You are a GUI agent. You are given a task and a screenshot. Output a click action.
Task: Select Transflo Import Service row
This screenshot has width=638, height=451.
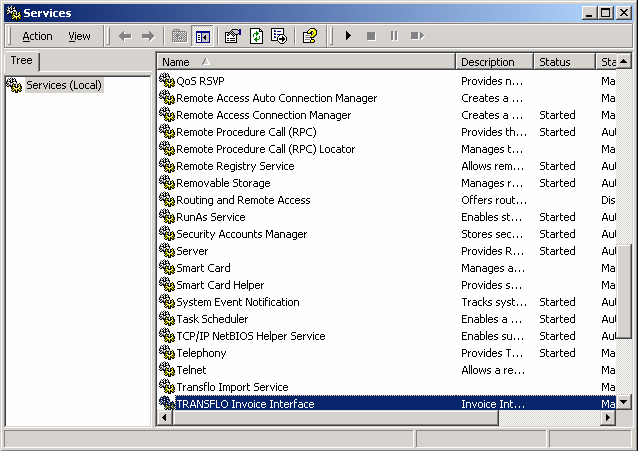click(387, 387)
